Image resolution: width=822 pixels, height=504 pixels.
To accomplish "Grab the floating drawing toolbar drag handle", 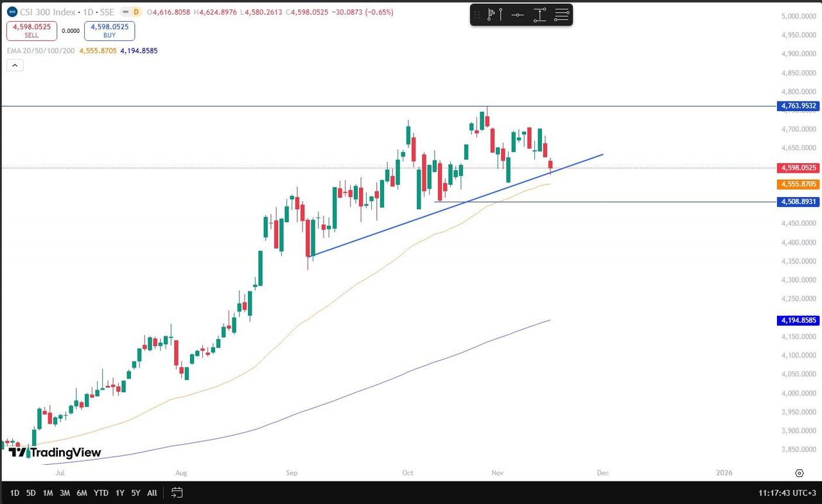I will [x=477, y=15].
